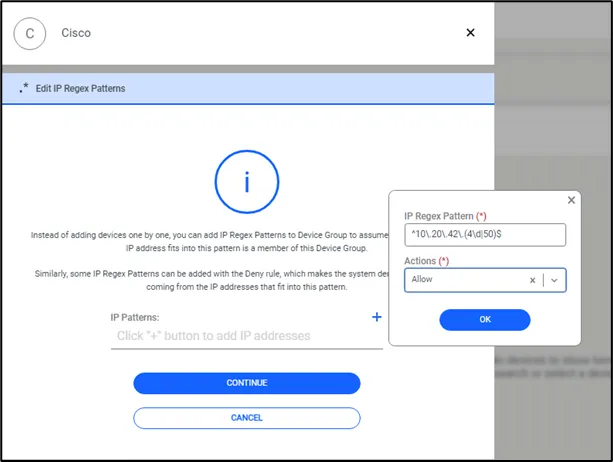Click the Cisco title text

[x=76, y=33]
